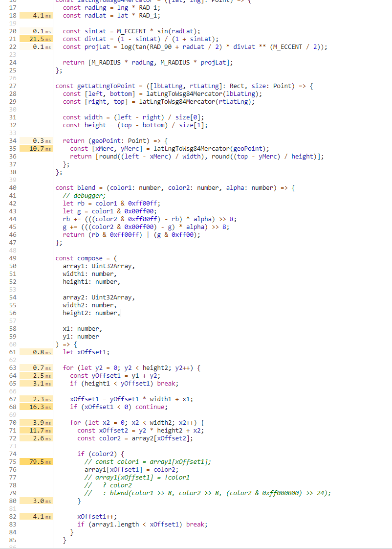Click the 3.9 ms timing on line 70
Viewport: 392px width, 549px height.
[x=36, y=423]
